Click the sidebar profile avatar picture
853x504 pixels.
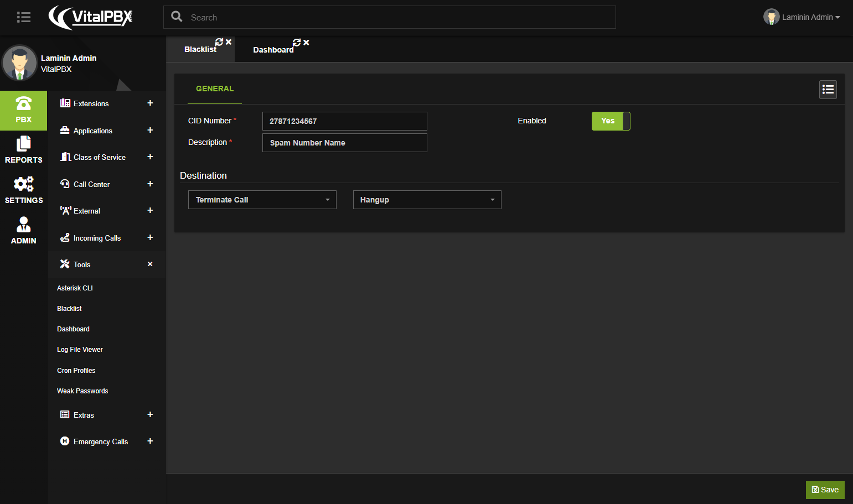click(20, 63)
